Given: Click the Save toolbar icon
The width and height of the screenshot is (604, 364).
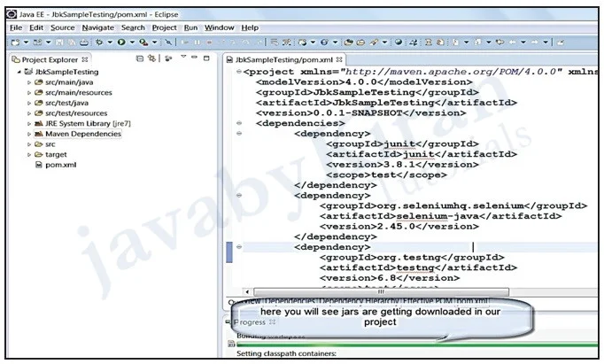Looking at the screenshot, I should click(59, 43).
